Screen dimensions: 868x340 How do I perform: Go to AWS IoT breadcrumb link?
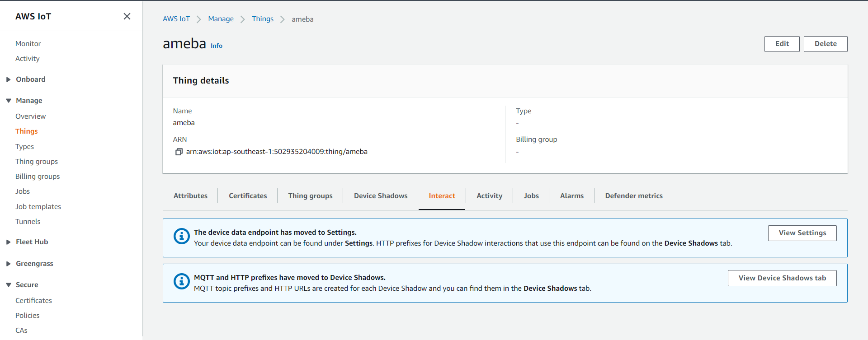(176, 19)
